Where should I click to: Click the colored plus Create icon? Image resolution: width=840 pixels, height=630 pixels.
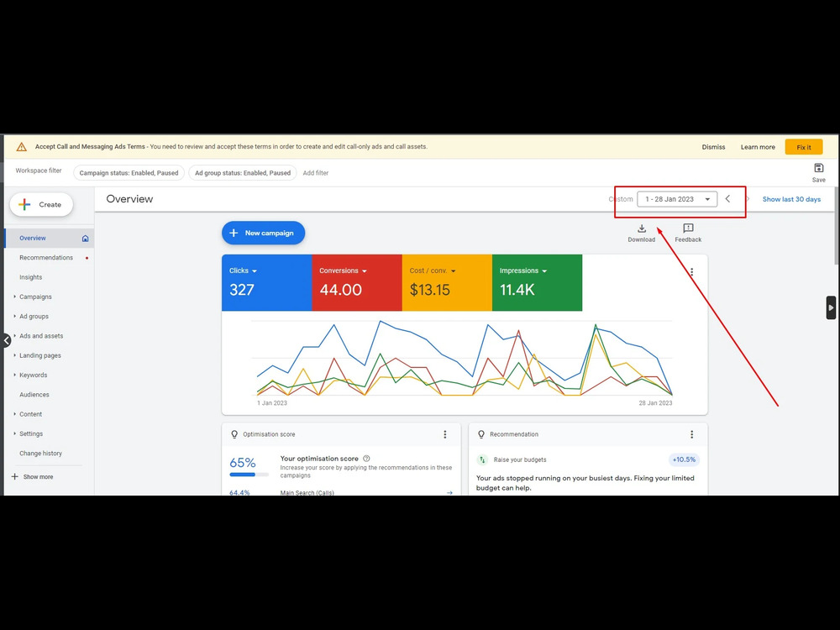pyautogui.click(x=24, y=205)
